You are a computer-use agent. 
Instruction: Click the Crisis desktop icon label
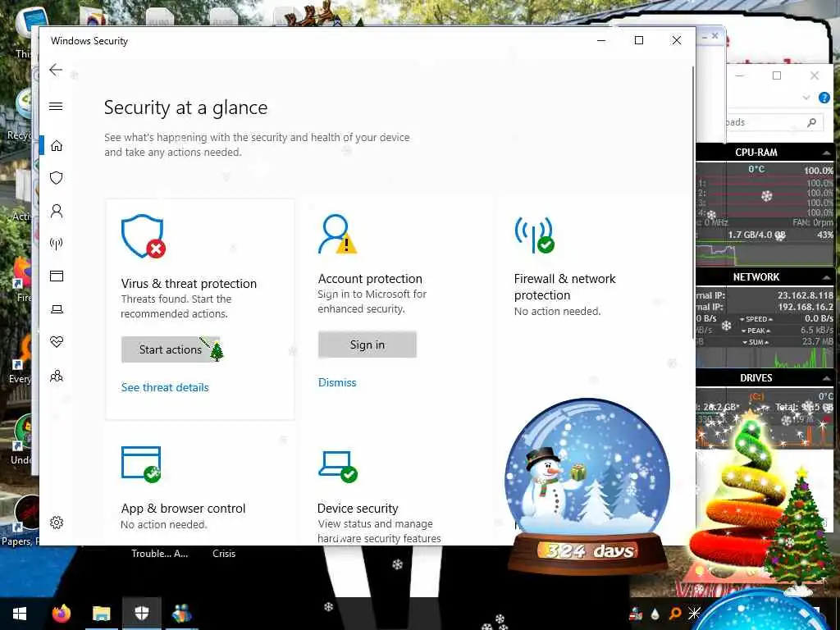[224, 554]
